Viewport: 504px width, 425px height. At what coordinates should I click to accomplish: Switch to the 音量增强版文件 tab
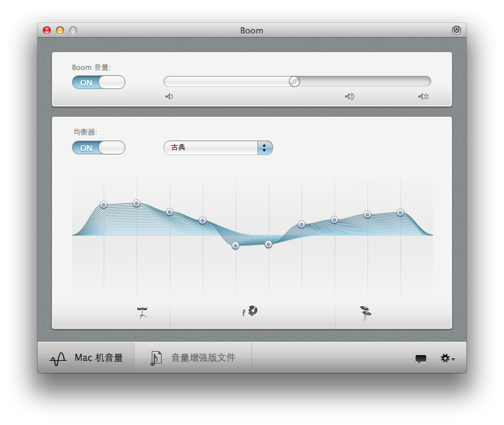(x=193, y=358)
